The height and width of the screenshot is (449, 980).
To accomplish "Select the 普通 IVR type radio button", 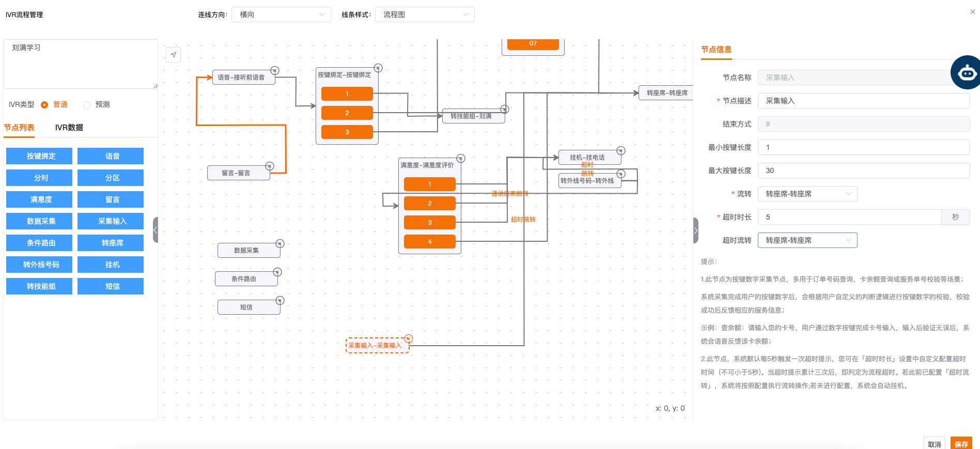I will (x=44, y=105).
